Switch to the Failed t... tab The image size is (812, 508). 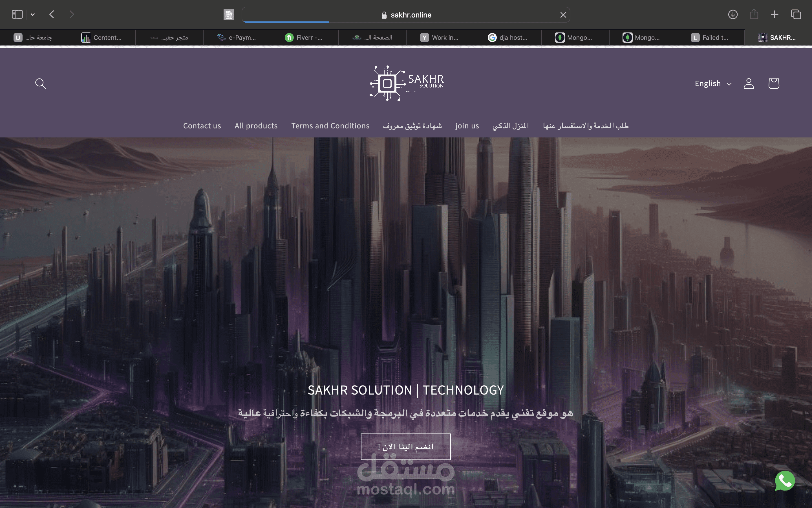710,38
